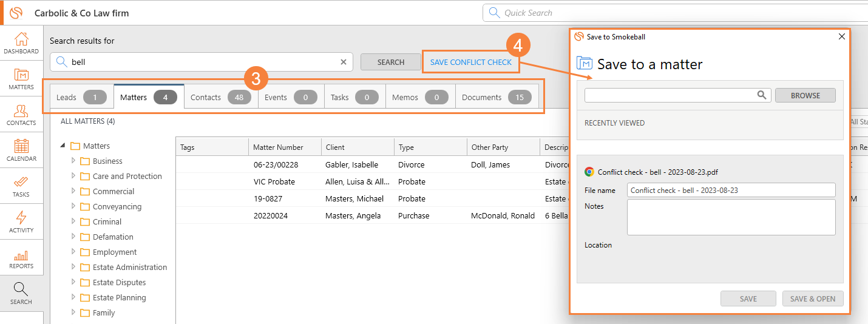This screenshot has height=324, width=868.
Task: Click the BROWSE button
Action: [x=805, y=95]
